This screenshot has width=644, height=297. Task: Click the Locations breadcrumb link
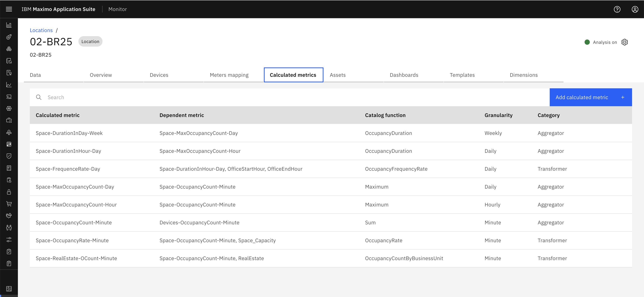coord(41,30)
